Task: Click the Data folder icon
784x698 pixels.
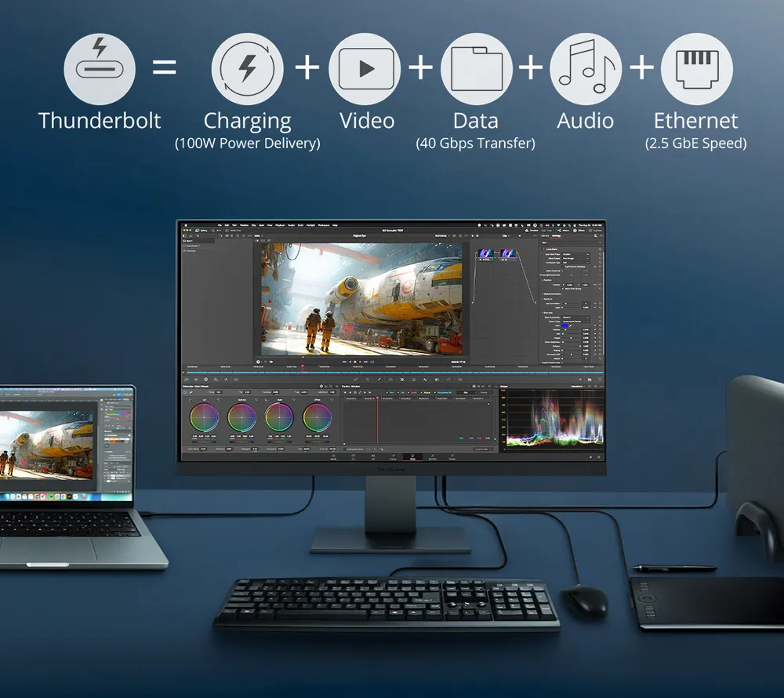Action: click(x=476, y=69)
